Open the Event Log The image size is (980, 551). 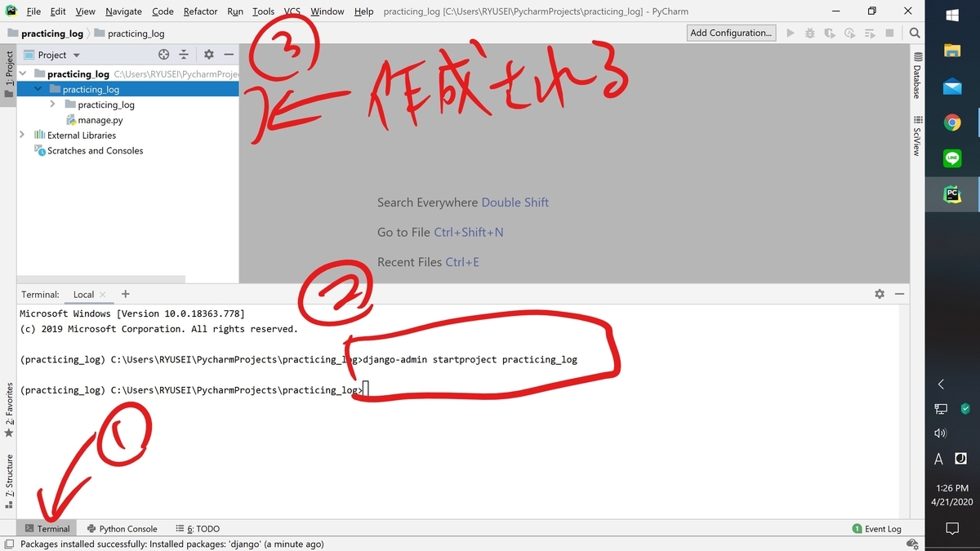click(x=876, y=528)
